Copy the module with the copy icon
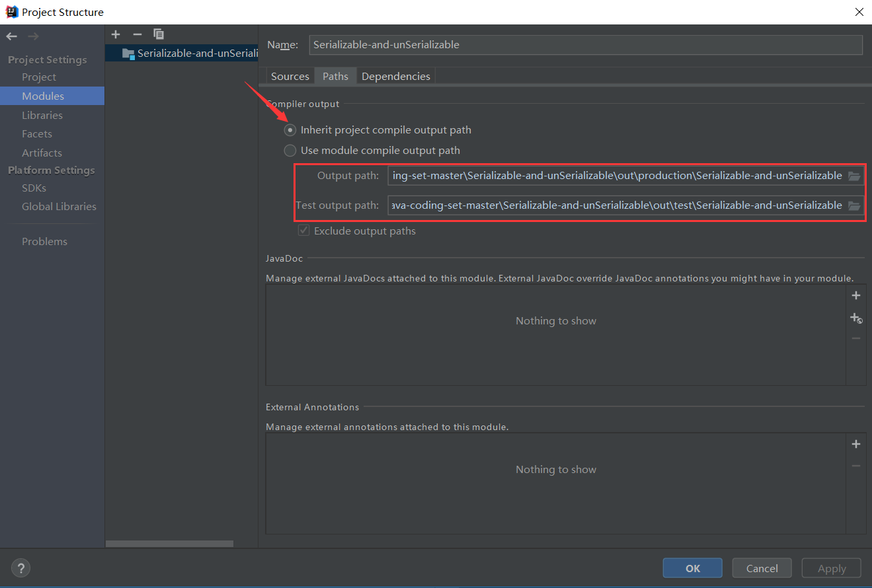 pos(158,34)
